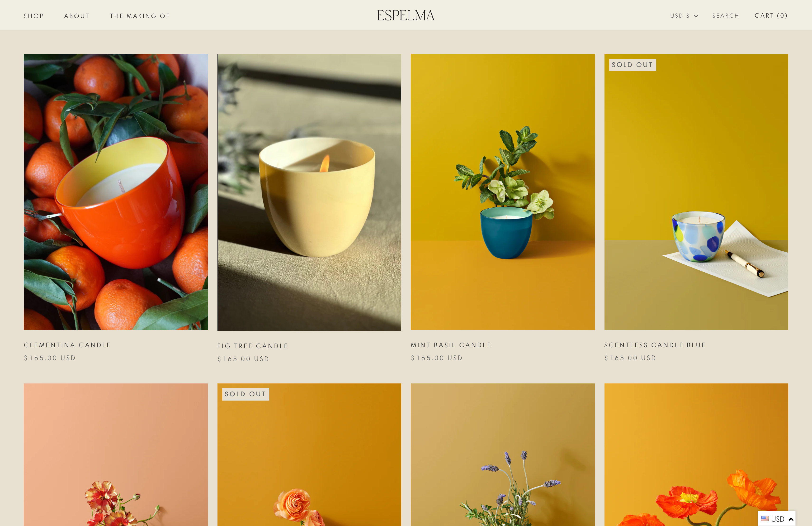This screenshot has height=526, width=812.
Task: View the Cart (0)
Action: 771,15
